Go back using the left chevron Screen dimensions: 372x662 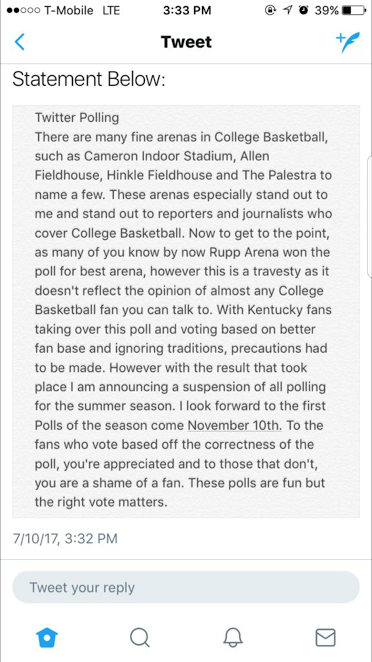click(x=19, y=42)
